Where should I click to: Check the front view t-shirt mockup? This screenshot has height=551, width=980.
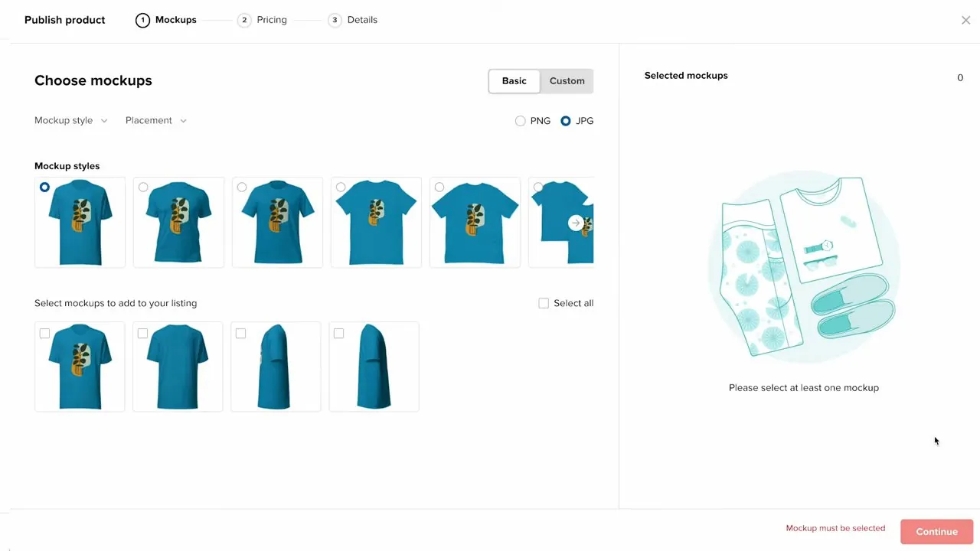click(44, 333)
